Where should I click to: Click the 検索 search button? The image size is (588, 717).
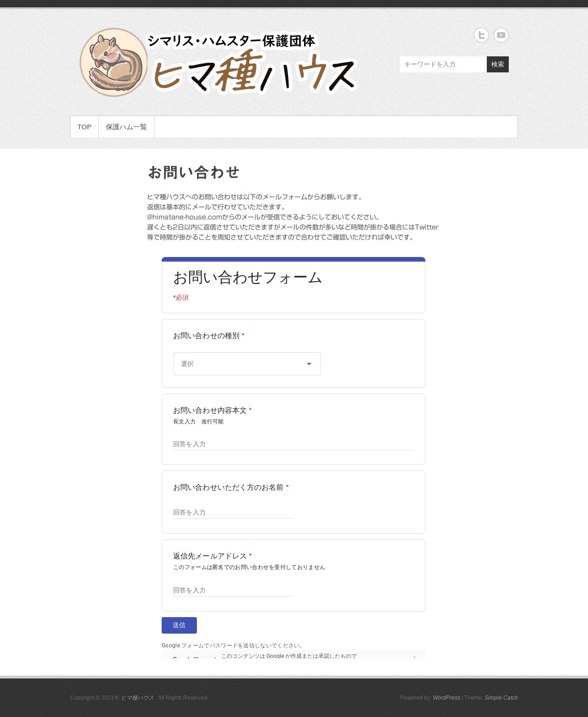pyautogui.click(x=498, y=64)
